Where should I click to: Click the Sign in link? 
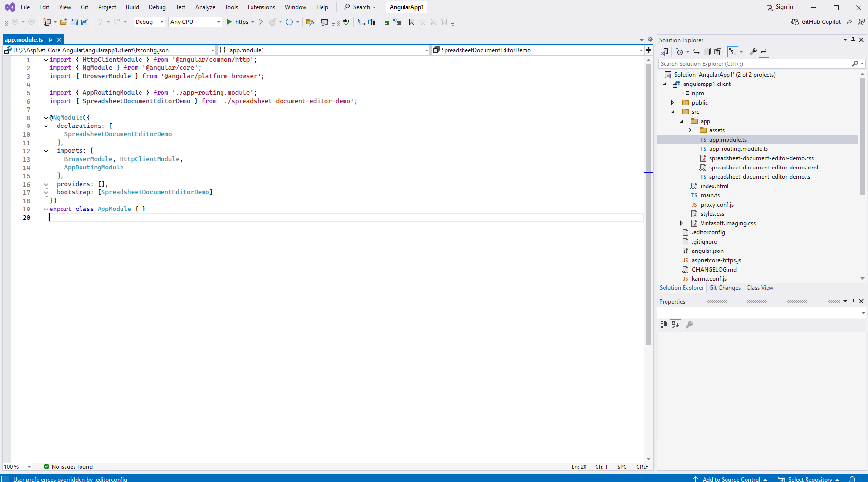pyautogui.click(x=784, y=7)
